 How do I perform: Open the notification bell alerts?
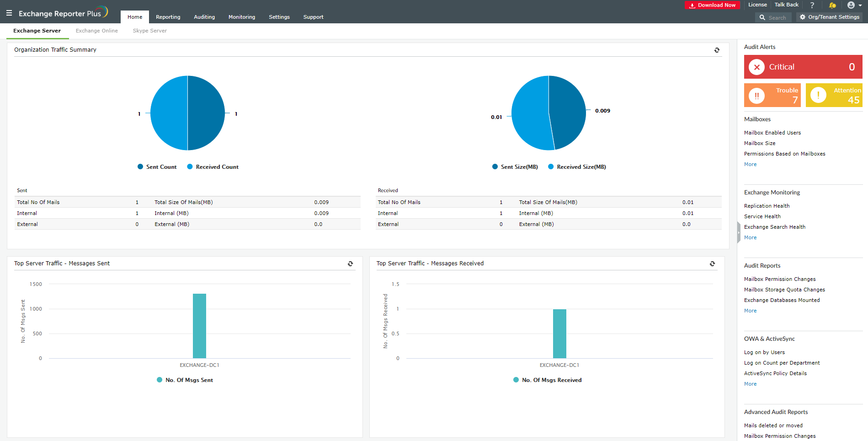click(832, 5)
